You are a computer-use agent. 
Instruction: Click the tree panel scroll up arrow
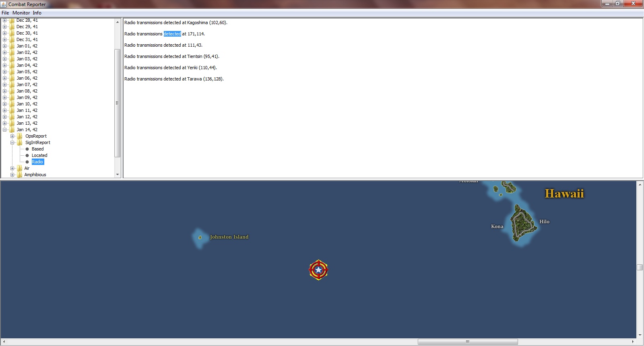coord(118,22)
